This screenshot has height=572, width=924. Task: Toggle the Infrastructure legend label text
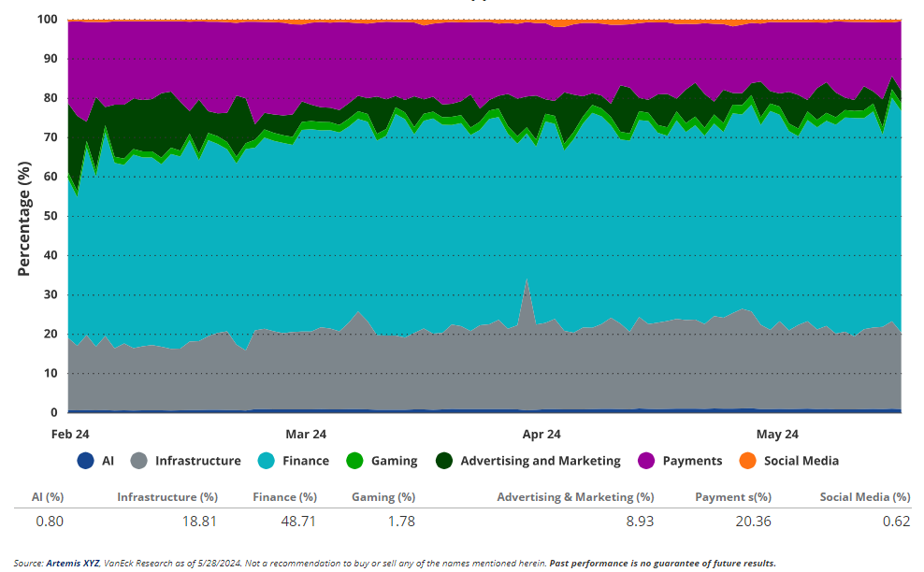tap(197, 461)
